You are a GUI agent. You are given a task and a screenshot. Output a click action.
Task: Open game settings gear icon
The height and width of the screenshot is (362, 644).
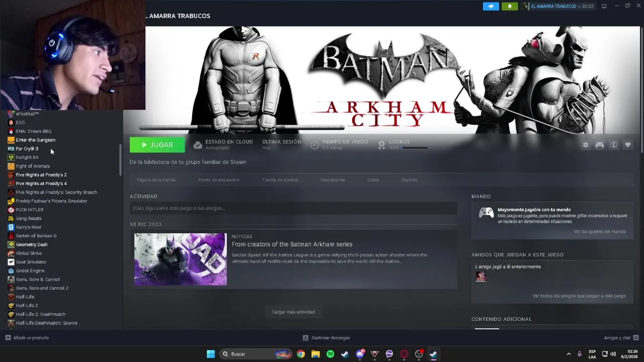(586, 145)
